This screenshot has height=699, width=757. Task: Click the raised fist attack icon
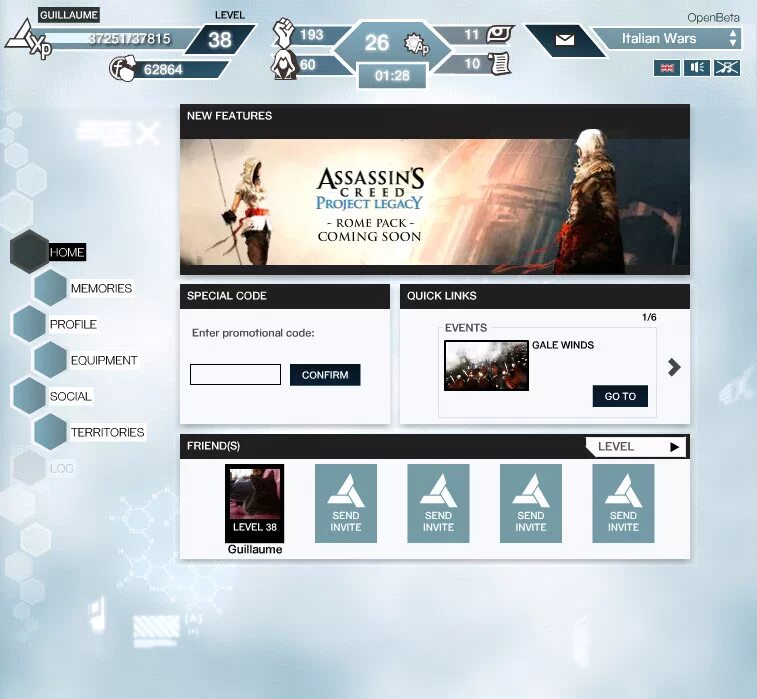(x=284, y=33)
